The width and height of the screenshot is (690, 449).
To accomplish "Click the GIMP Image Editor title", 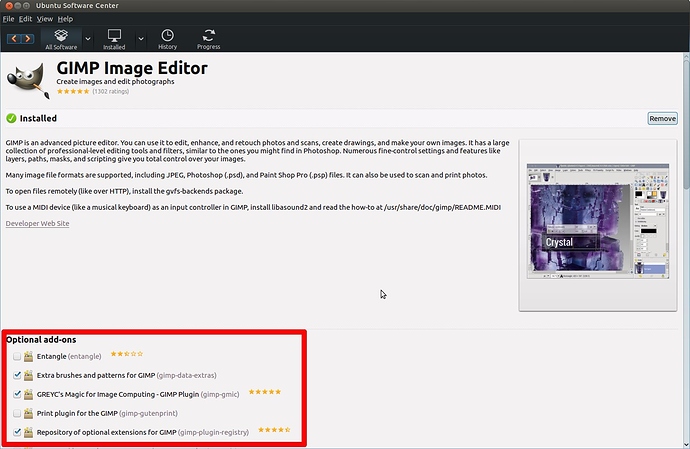I will (x=132, y=68).
